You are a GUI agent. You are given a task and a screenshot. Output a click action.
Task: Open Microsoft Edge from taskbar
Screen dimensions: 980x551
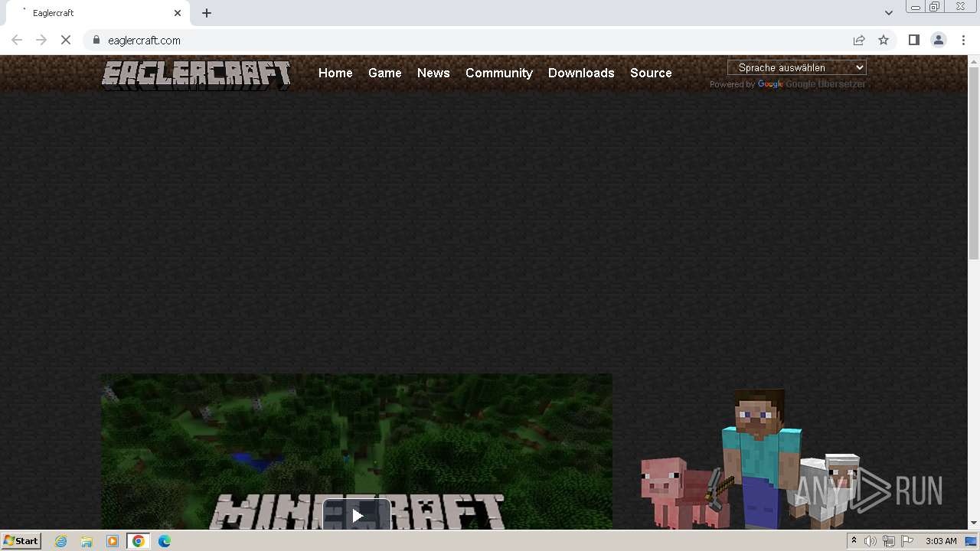(164, 541)
